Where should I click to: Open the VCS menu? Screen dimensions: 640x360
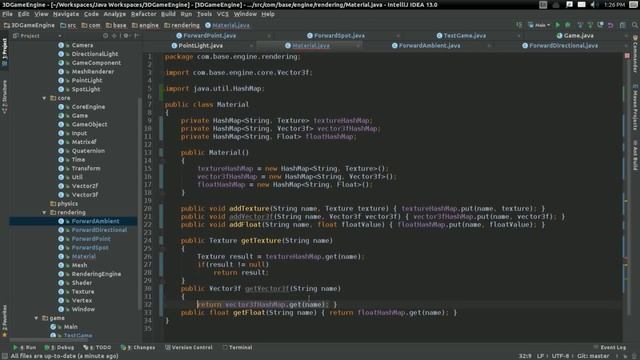tap(222, 14)
